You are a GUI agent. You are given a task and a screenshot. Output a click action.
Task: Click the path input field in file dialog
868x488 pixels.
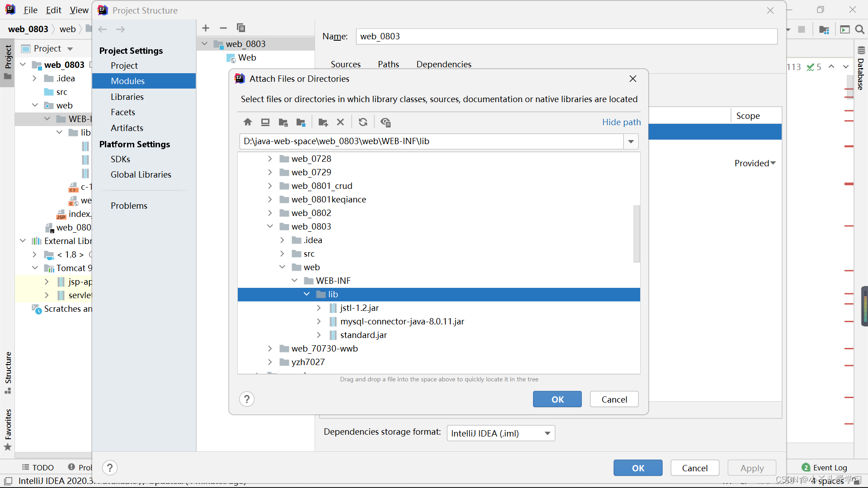[x=434, y=141]
